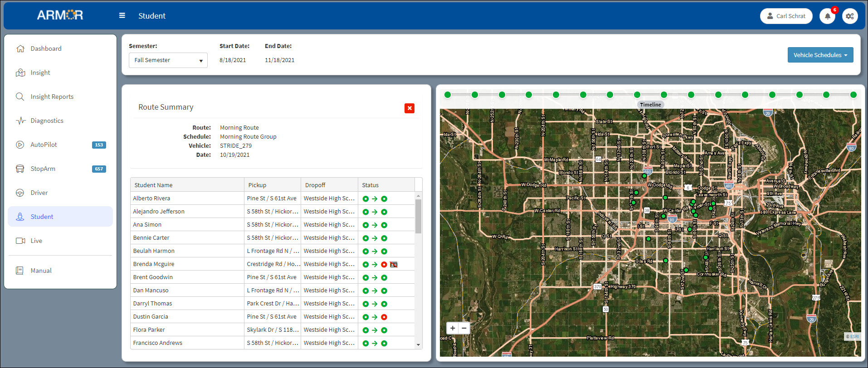The height and width of the screenshot is (368, 868).
Task: Click the AutoPilot 153 badge
Action: pos(99,145)
